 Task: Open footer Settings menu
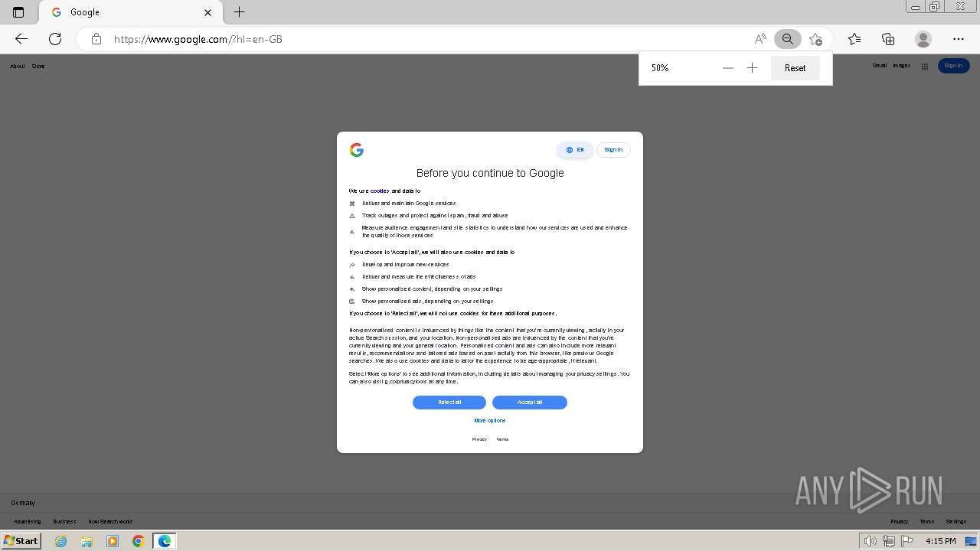[956, 522]
